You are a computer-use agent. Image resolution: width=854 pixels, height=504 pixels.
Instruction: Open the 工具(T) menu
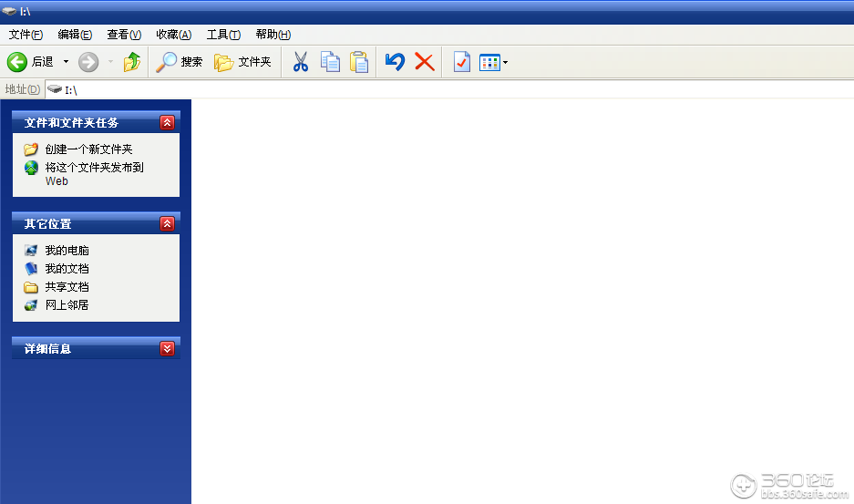pos(223,35)
